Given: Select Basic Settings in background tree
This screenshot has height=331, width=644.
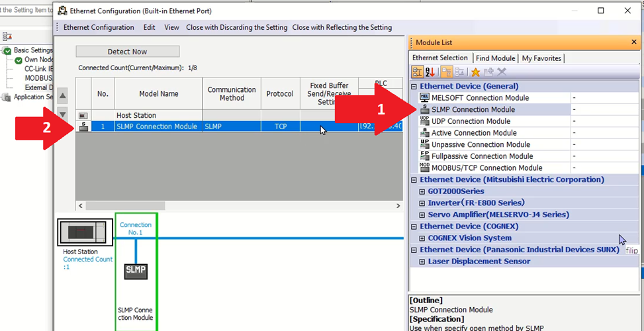Looking at the screenshot, I should click(x=33, y=50).
